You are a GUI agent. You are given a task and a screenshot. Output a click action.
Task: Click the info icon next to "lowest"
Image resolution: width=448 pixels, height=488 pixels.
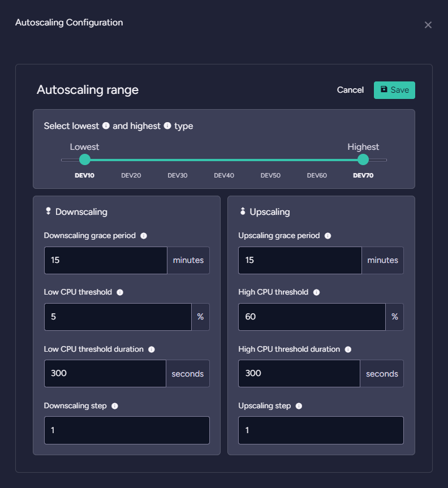coord(106,126)
